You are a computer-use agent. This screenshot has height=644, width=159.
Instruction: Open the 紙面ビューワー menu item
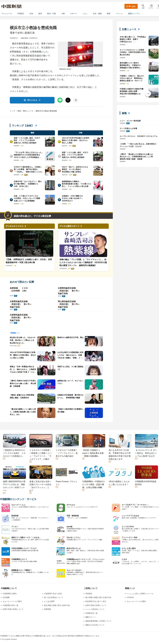pos(134,14)
